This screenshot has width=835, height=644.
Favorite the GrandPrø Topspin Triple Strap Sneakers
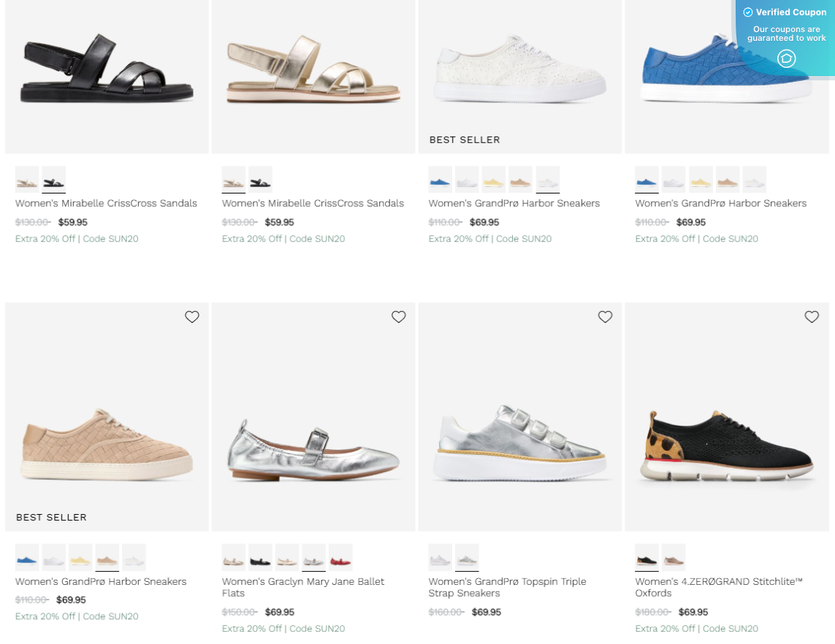pos(605,317)
